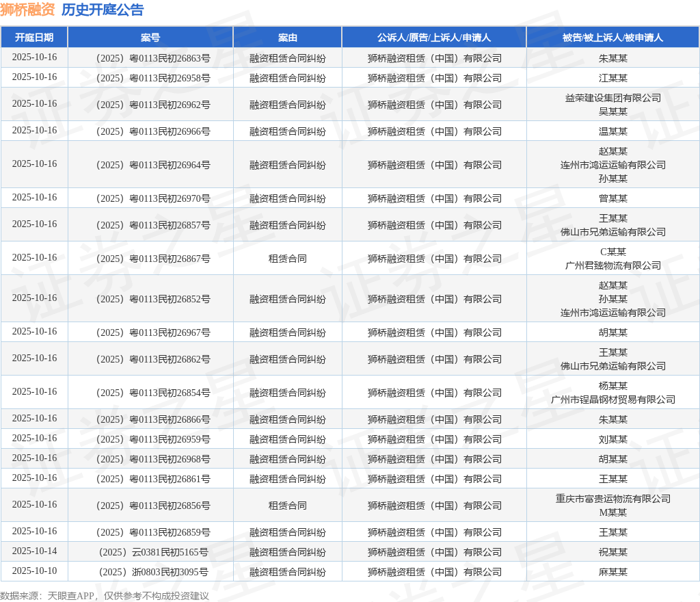Click defendant 祝某某
700x602 pixels.
(x=613, y=553)
